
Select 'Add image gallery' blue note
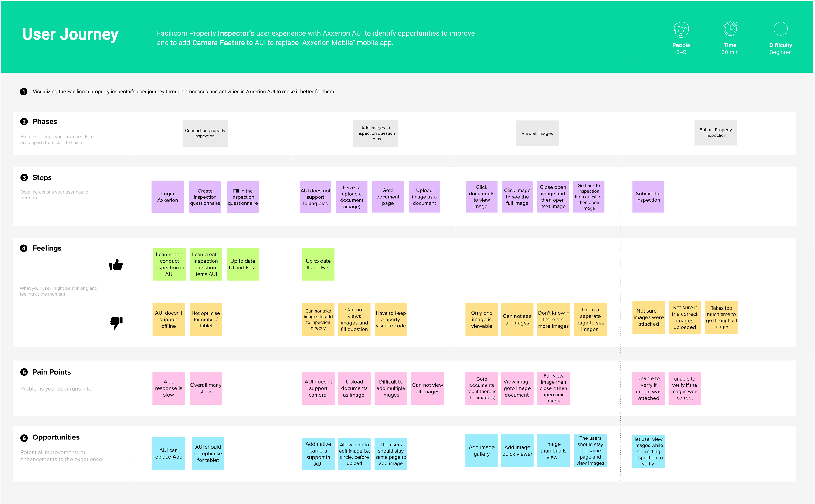point(482,451)
